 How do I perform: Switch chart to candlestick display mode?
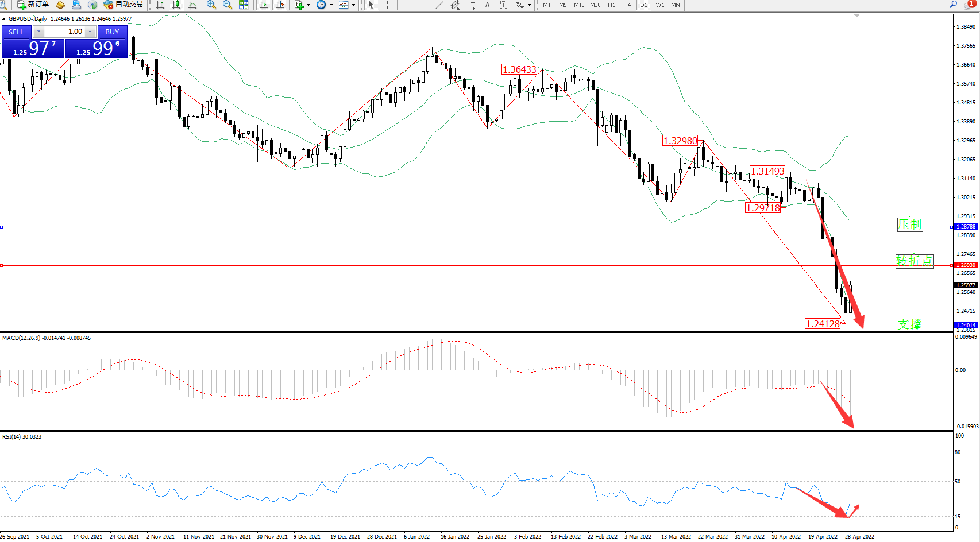(176, 5)
